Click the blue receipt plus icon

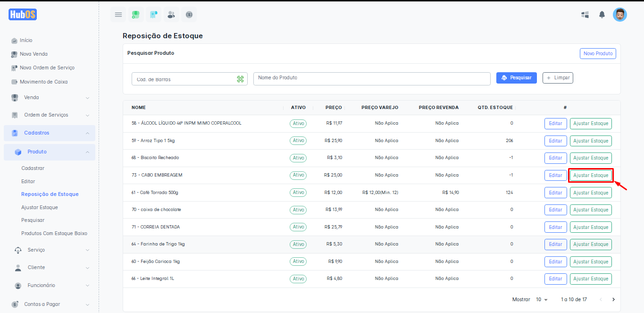point(153,15)
